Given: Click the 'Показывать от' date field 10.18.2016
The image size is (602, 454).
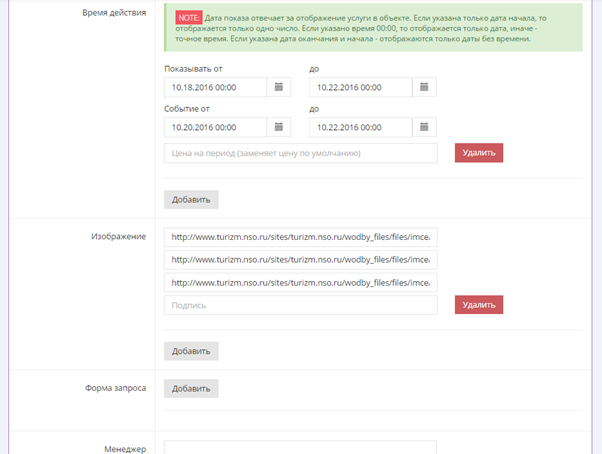Looking at the screenshot, I should pos(214,88).
